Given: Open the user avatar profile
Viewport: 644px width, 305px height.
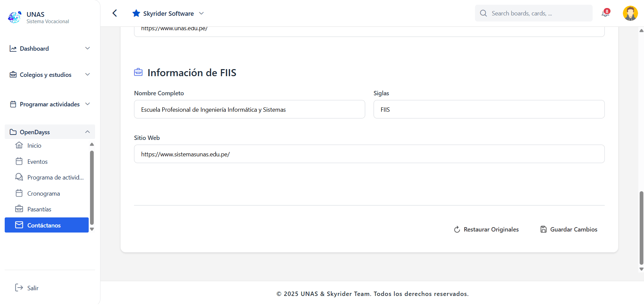Looking at the screenshot, I should [630, 13].
